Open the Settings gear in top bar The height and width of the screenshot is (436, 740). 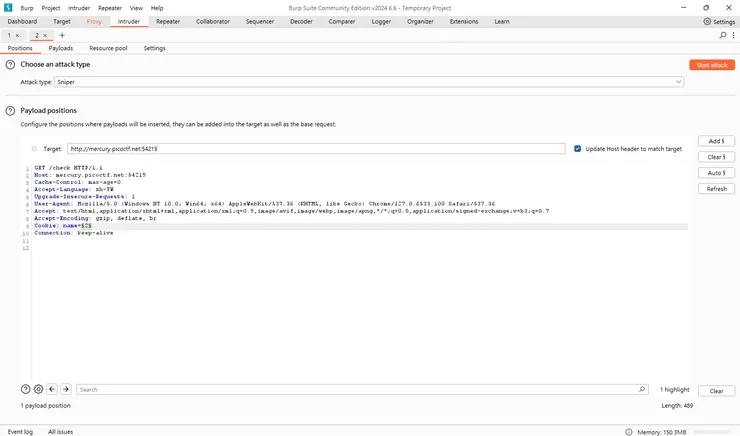coord(719,22)
